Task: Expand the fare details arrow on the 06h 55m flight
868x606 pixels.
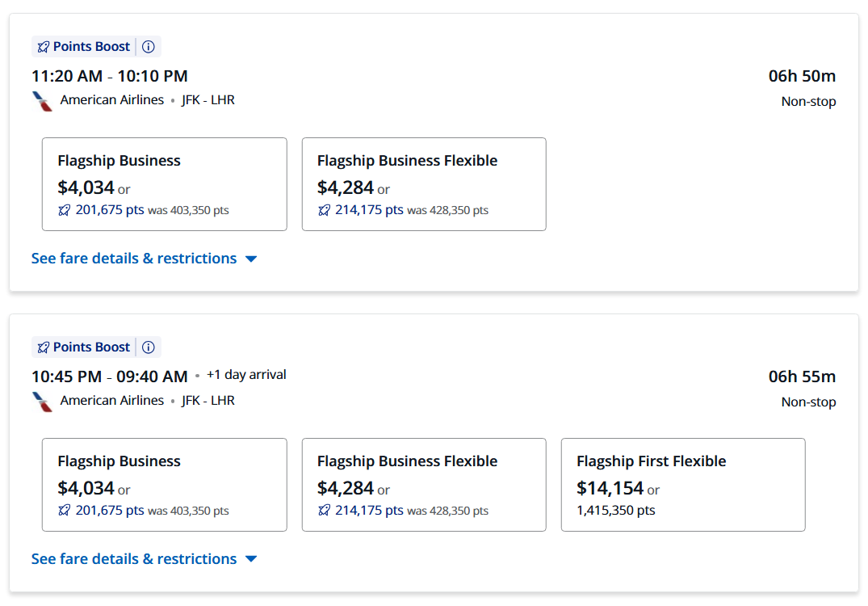Action: click(x=251, y=560)
